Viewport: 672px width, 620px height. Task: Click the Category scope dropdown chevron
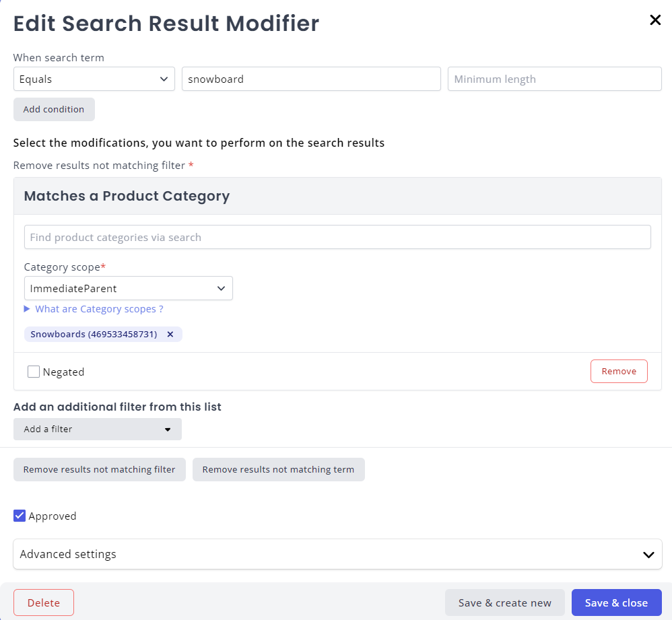tap(221, 288)
